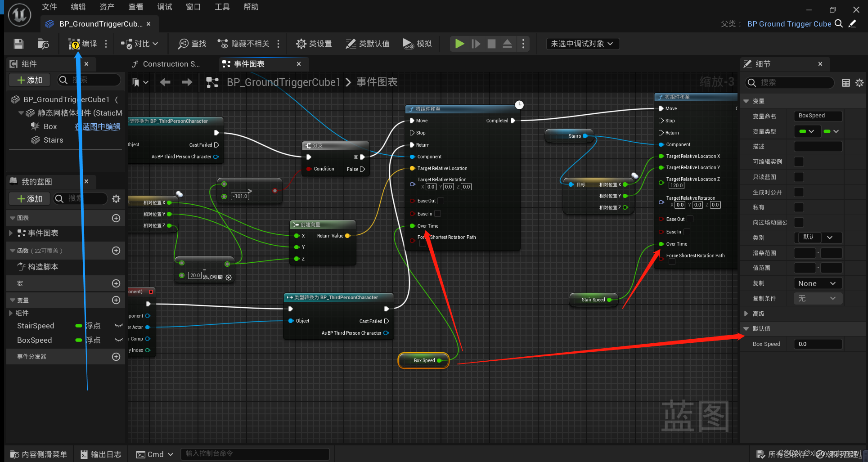Toggle the StairSpeed variable visibility eye

(x=119, y=326)
